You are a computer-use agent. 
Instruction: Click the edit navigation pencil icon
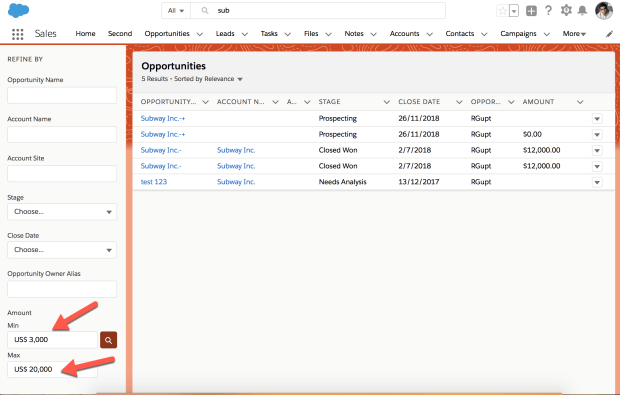click(x=609, y=34)
